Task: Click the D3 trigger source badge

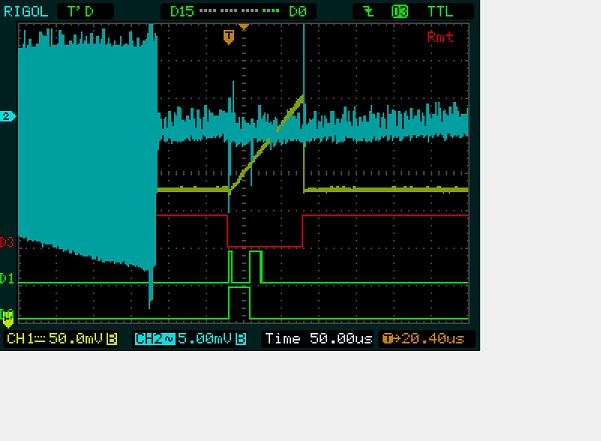Action: 399,12
